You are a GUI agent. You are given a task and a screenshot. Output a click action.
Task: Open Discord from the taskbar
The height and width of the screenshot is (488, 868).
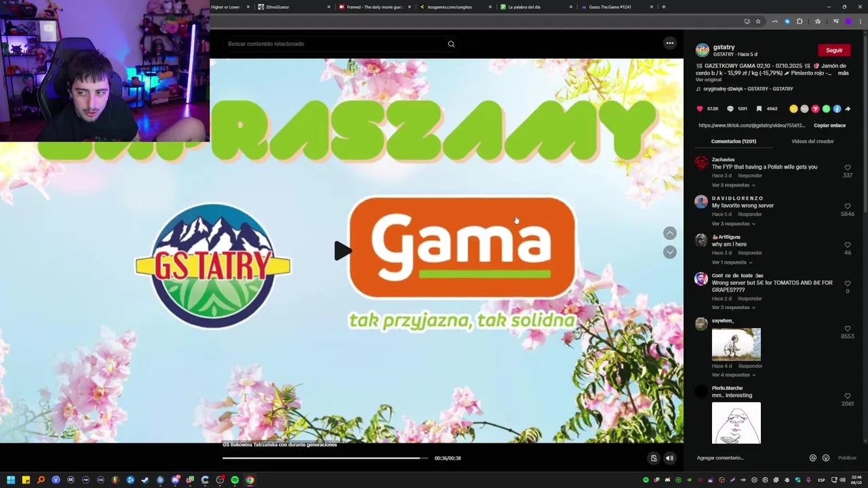click(175, 480)
